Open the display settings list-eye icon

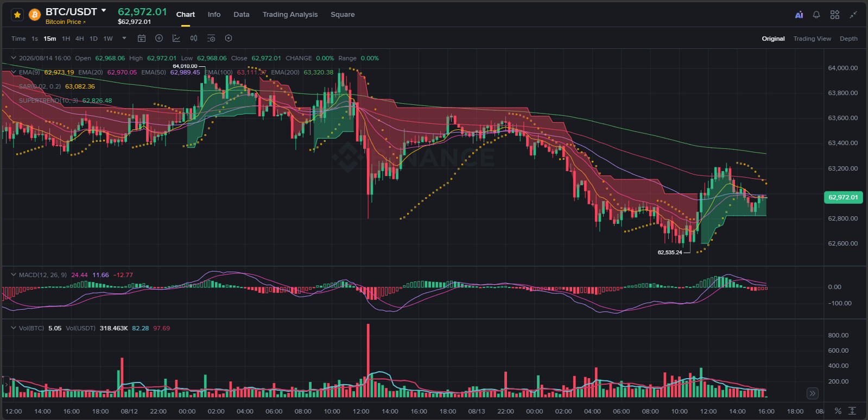(211, 38)
